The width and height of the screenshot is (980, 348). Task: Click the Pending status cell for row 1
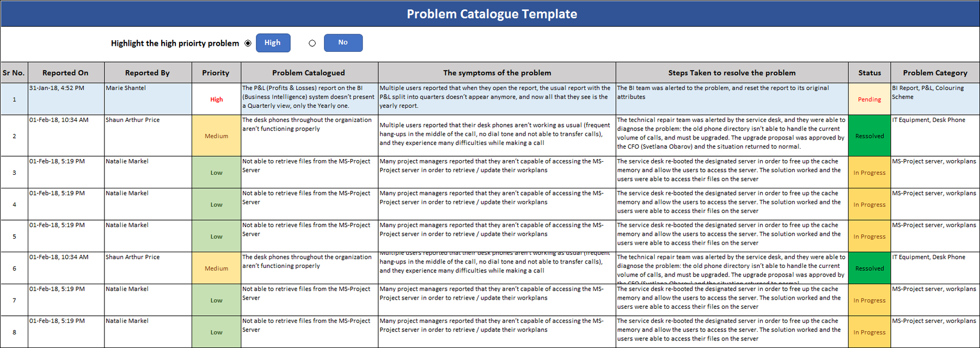[869, 99]
